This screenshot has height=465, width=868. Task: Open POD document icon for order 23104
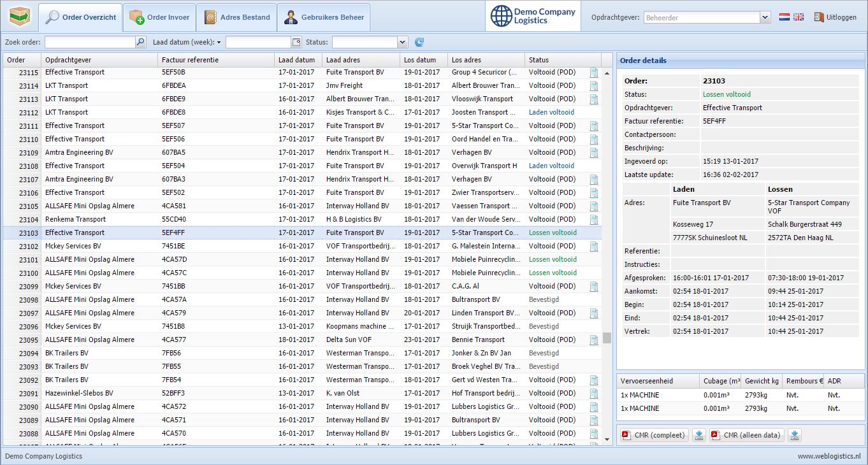pos(594,220)
